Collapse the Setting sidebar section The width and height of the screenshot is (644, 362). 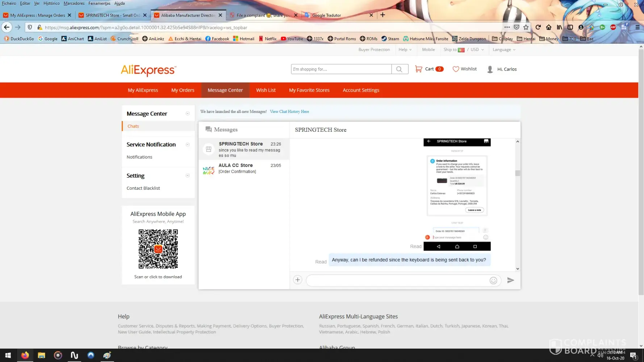pos(188,176)
